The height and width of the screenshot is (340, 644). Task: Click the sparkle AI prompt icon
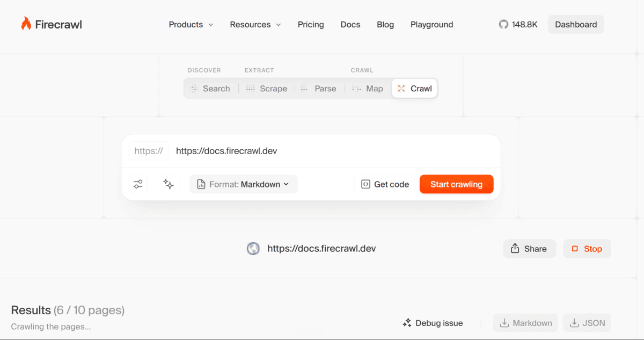click(169, 184)
